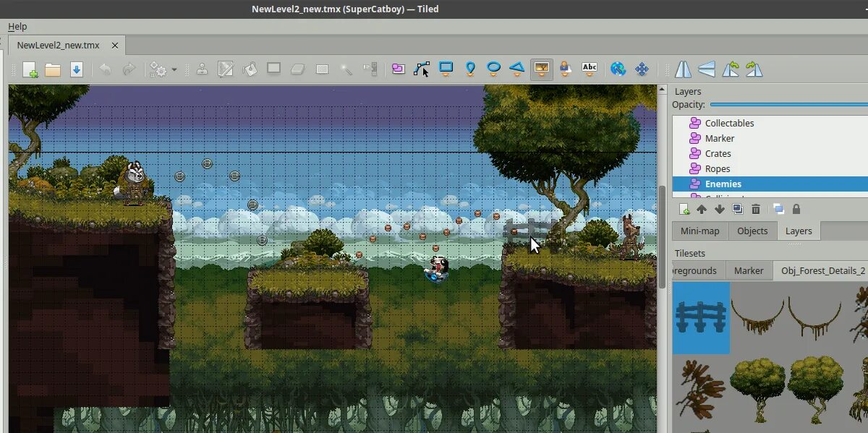This screenshot has height=433, width=868.
Task: Click the map view vertical scrollbar
Action: [x=662, y=237]
